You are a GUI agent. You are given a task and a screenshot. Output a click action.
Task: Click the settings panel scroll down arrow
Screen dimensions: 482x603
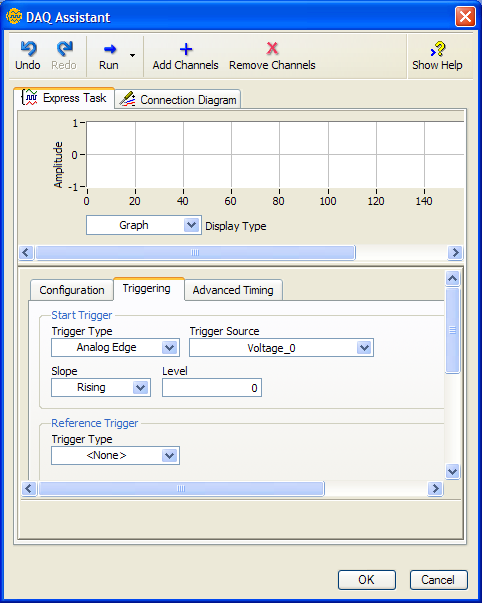(x=452, y=471)
